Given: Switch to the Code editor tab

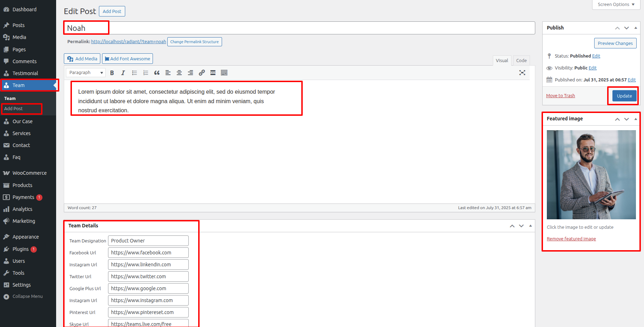Looking at the screenshot, I should [x=521, y=60].
